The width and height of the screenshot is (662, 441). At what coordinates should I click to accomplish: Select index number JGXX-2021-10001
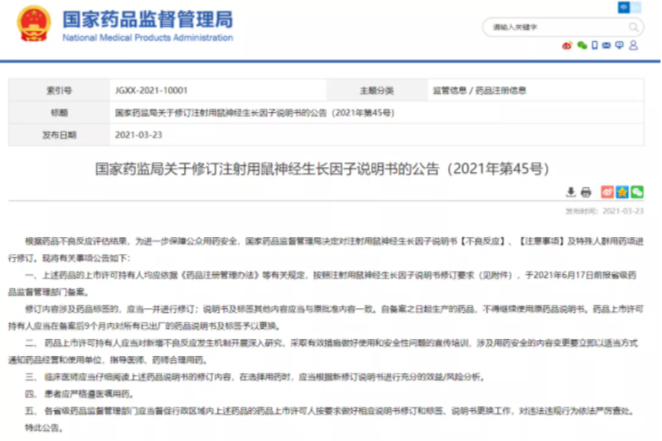(x=151, y=90)
